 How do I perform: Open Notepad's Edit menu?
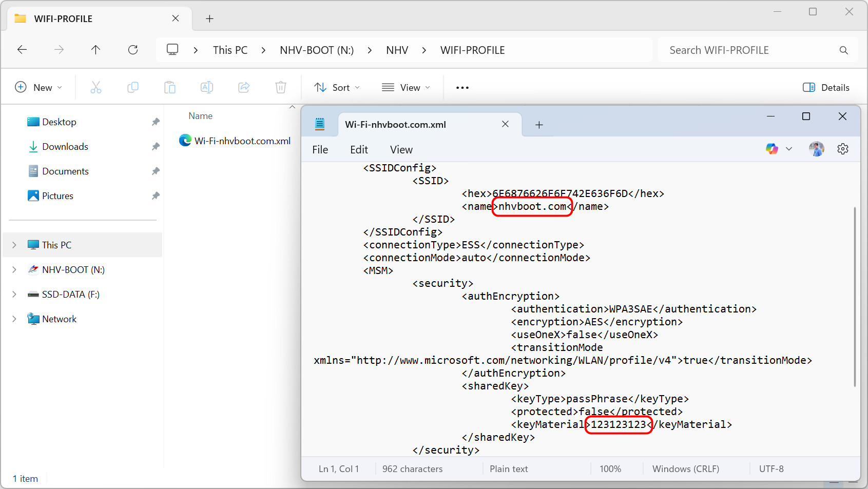point(359,150)
